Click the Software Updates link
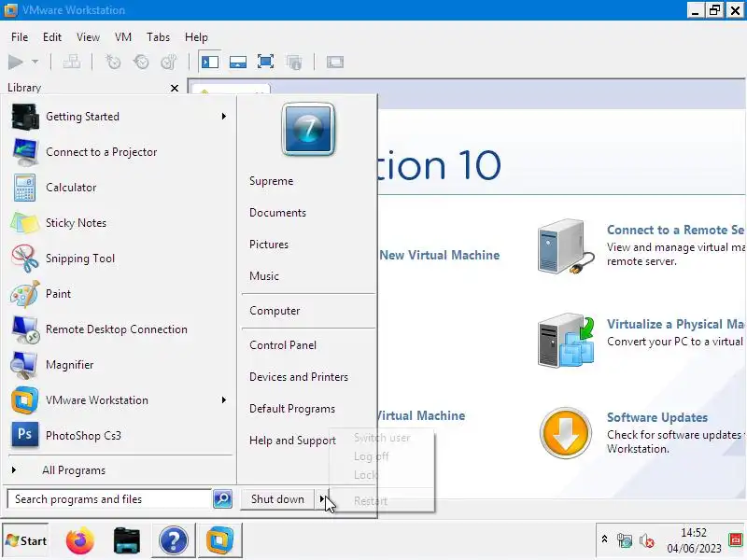 (657, 417)
